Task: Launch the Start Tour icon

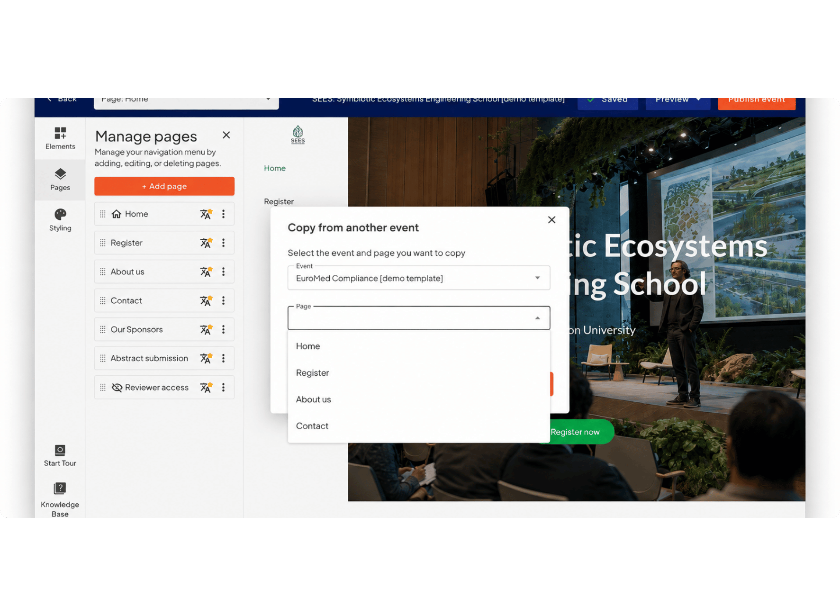Action: coord(60,450)
